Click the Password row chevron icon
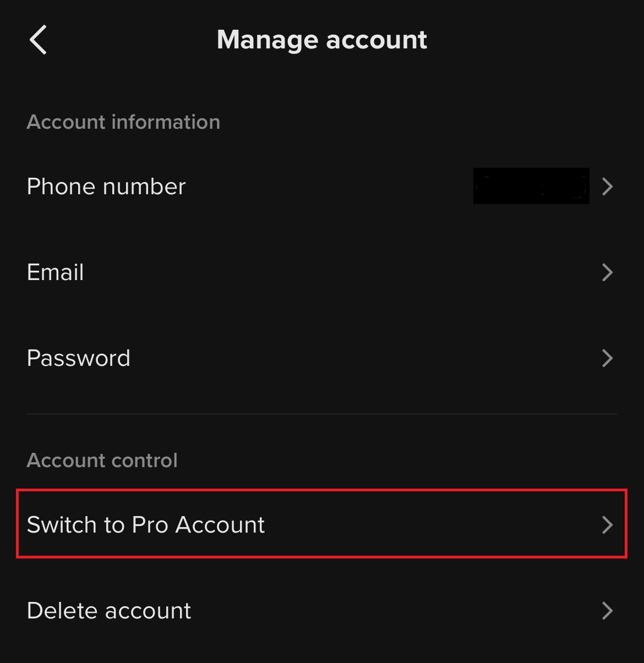644x663 pixels. (607, 358)
